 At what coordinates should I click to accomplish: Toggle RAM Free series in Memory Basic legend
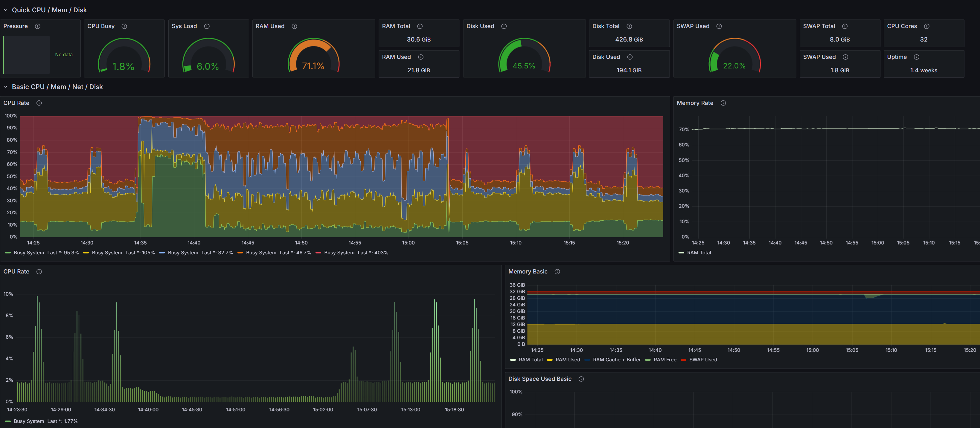664,360
